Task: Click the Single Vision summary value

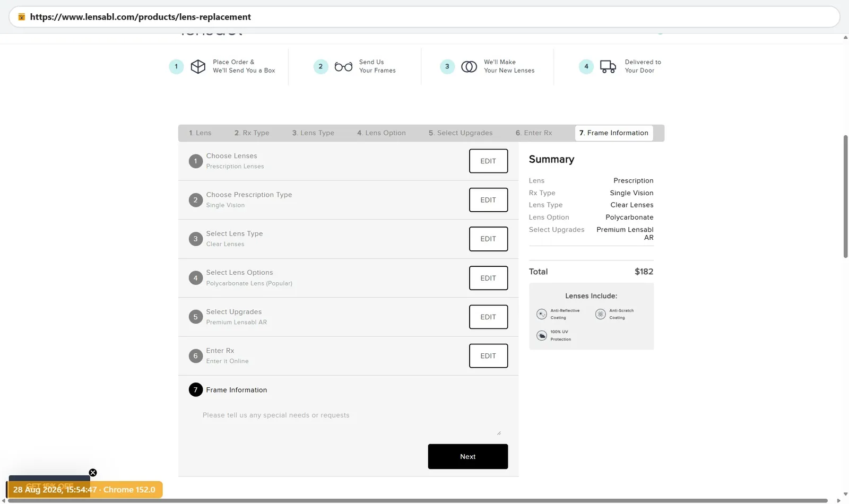Action: [x=631, y=193]
